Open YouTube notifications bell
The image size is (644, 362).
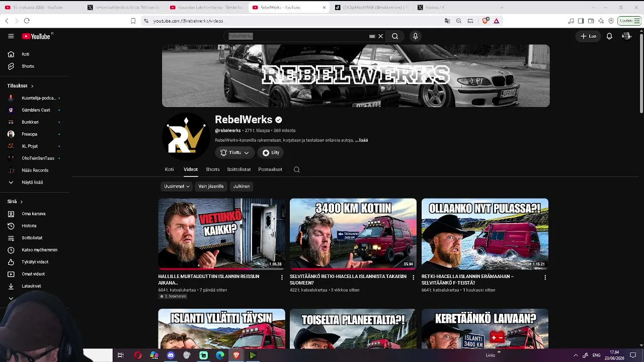click(609, 36)
